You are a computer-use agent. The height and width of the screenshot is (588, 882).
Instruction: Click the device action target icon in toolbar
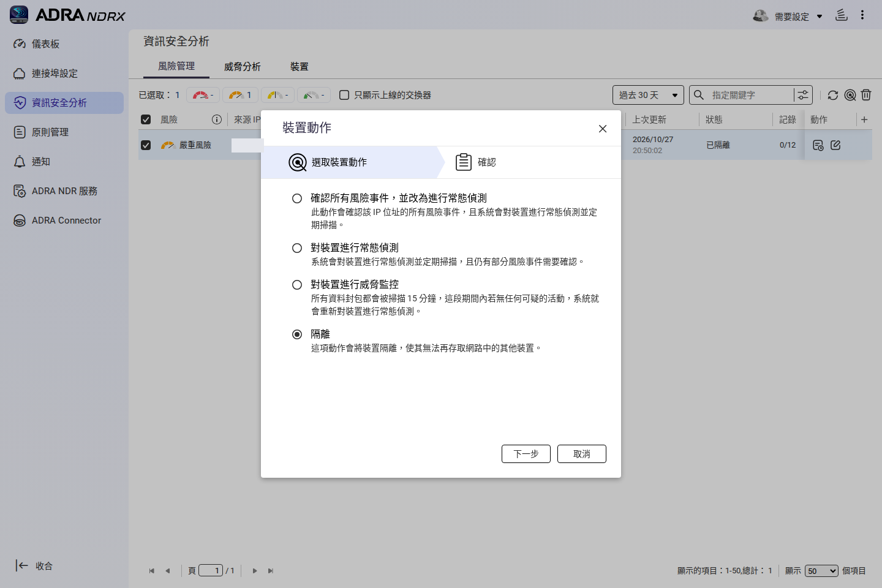click(850, 95)
